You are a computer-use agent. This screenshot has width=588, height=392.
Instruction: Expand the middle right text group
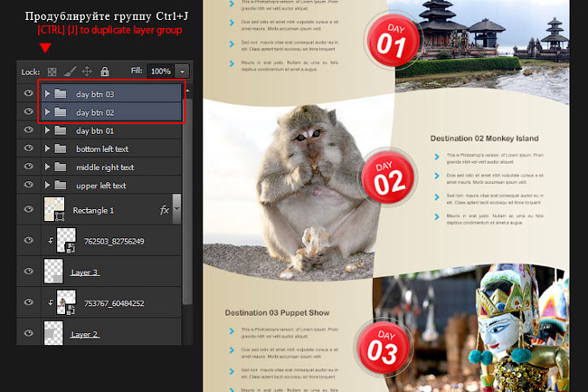(47, 167)
